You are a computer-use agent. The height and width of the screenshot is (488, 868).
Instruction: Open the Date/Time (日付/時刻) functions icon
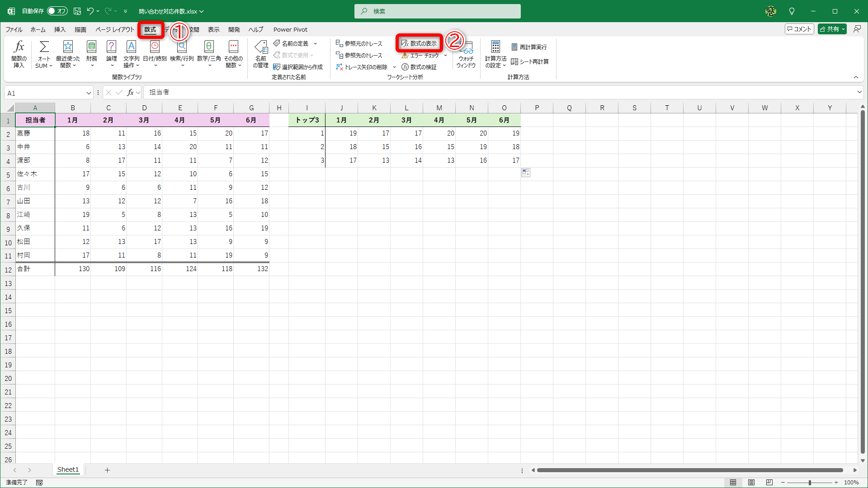point(155,53)
